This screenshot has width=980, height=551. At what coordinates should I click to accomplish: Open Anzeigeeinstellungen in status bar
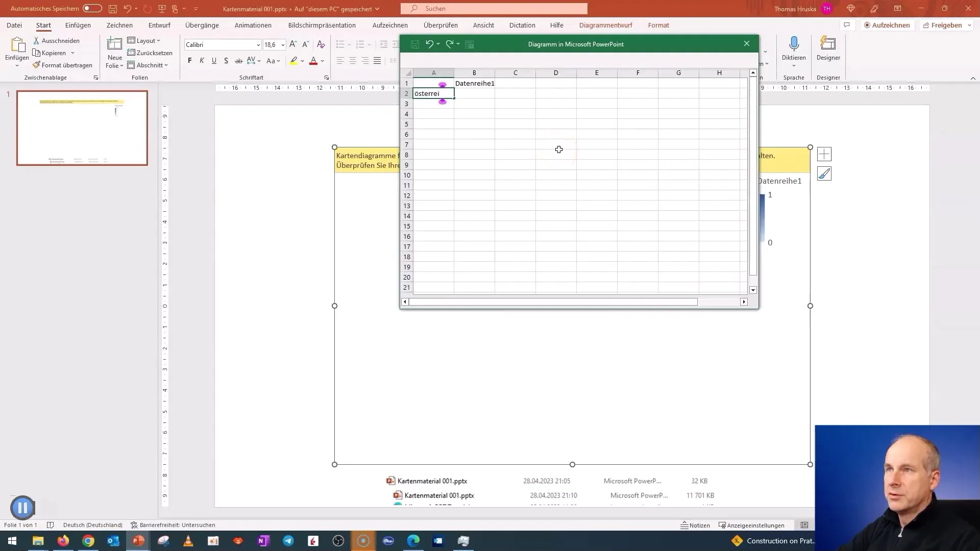[751, 525]
